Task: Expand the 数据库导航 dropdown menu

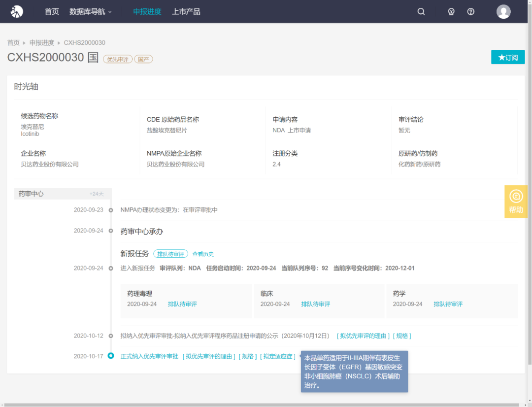Action: (90, 11)
